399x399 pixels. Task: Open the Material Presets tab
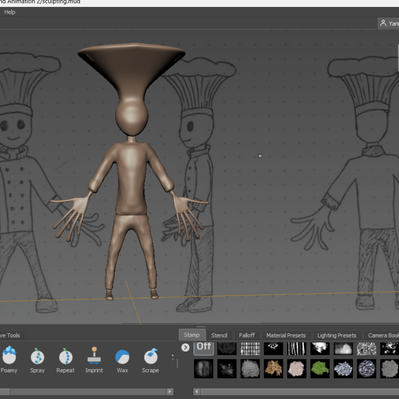point(286,335)
